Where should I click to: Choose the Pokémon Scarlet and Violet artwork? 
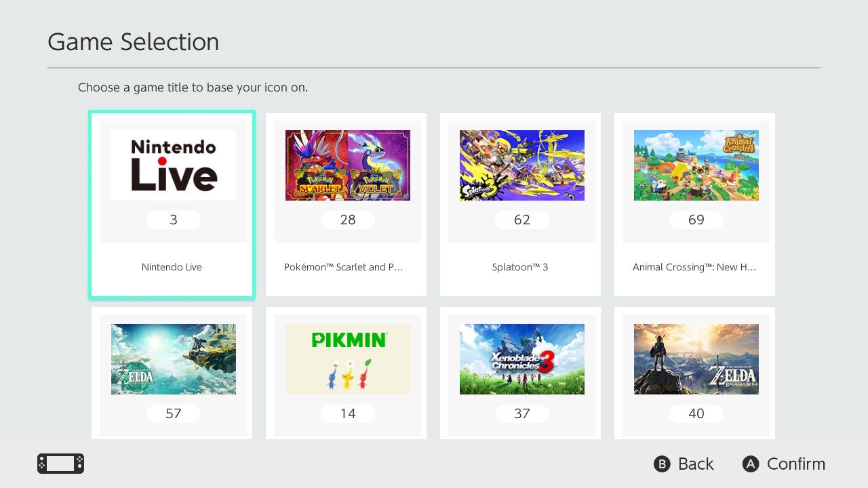tap(348, 165)
